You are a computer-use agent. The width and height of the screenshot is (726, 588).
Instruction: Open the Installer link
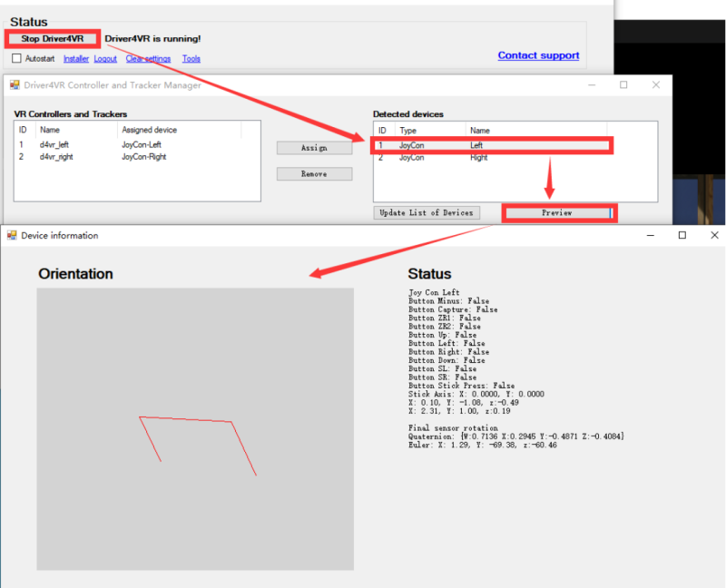(x=76, y=59)
